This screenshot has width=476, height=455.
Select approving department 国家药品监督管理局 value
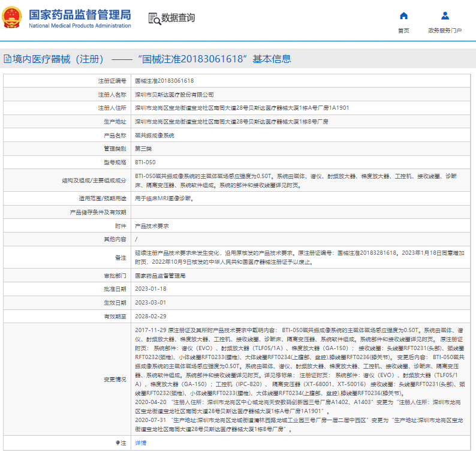(x=160, y=276)
